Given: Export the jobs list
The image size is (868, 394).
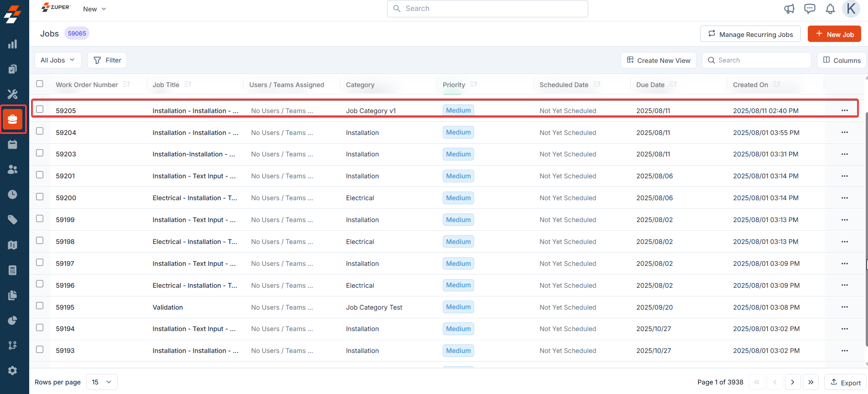Looking at the screenshot, I should tap(845, 383).
